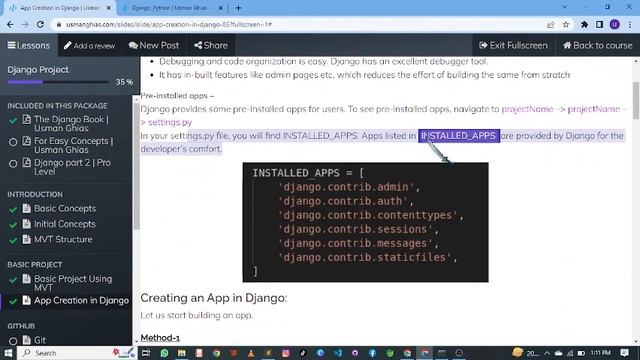
Task: Click PDF icon of The Django Book
Action: tap(27, 119)
